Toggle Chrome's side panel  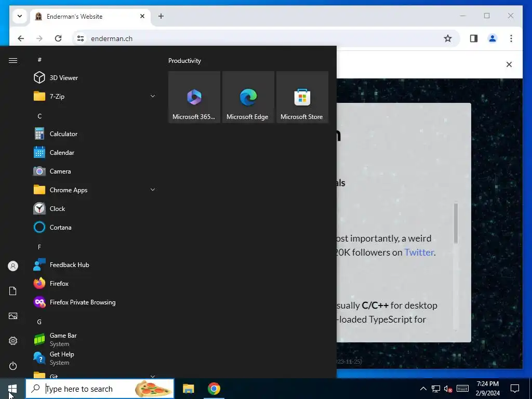(x=474, y=38)
